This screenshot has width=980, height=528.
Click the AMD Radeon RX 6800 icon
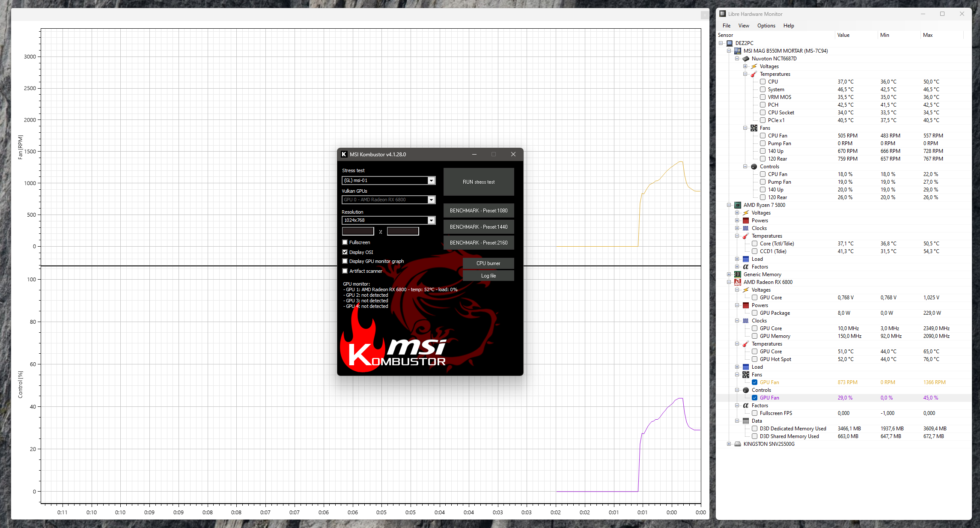pyautogui.click(x=738, y=282)
